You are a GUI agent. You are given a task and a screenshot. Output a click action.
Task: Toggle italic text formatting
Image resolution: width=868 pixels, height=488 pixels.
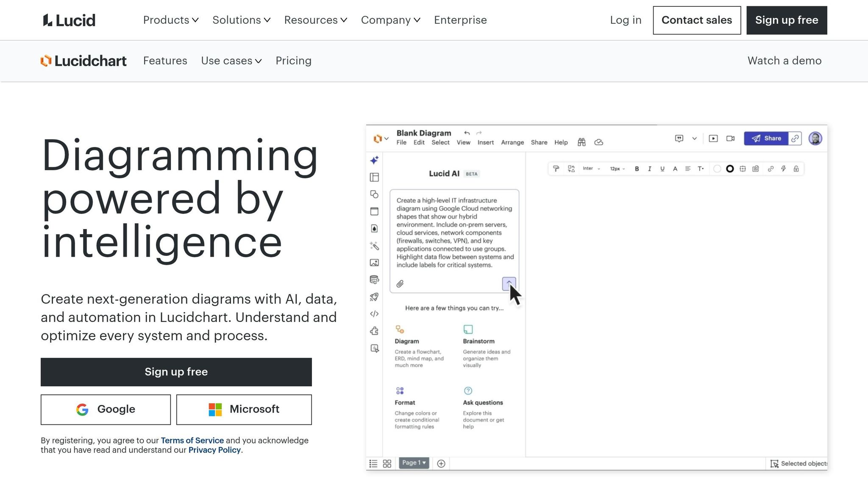pyautogui.click(x=649, y=169)
